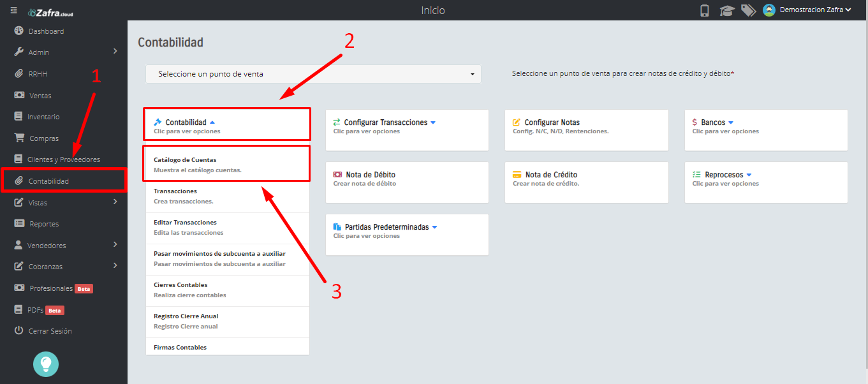Toggle the hamburger sidebar menu icon
868x384 pixels.
pyautogui.click(x=14, y=10)
